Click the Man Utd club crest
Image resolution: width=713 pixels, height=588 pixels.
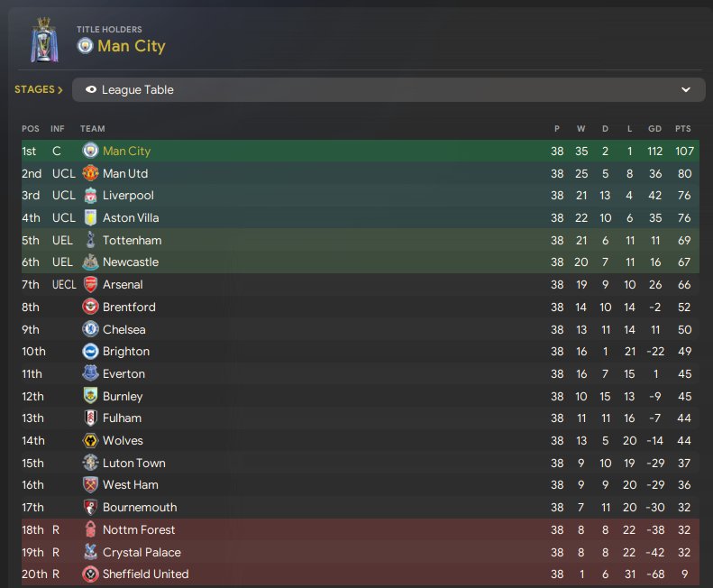pyautogui.click(x=90, y=173)
